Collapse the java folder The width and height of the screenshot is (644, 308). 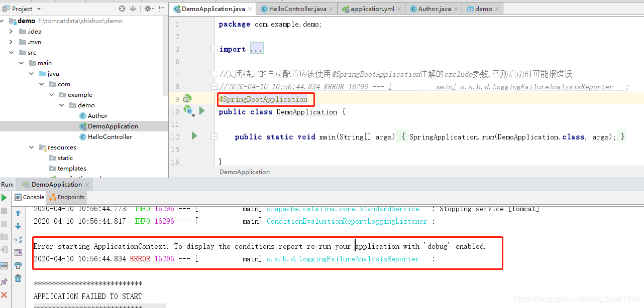click(31, 73)
